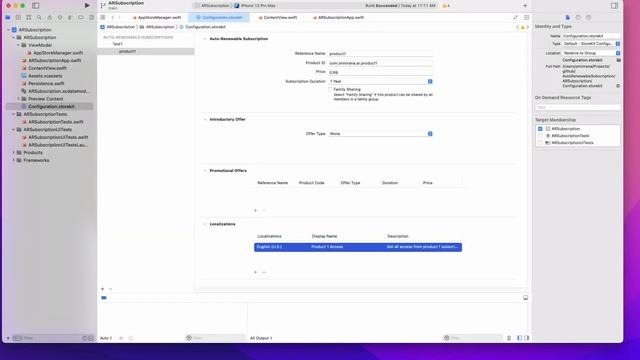640x360 pixels.
Task: Expand the Products group
Action: 13,153
